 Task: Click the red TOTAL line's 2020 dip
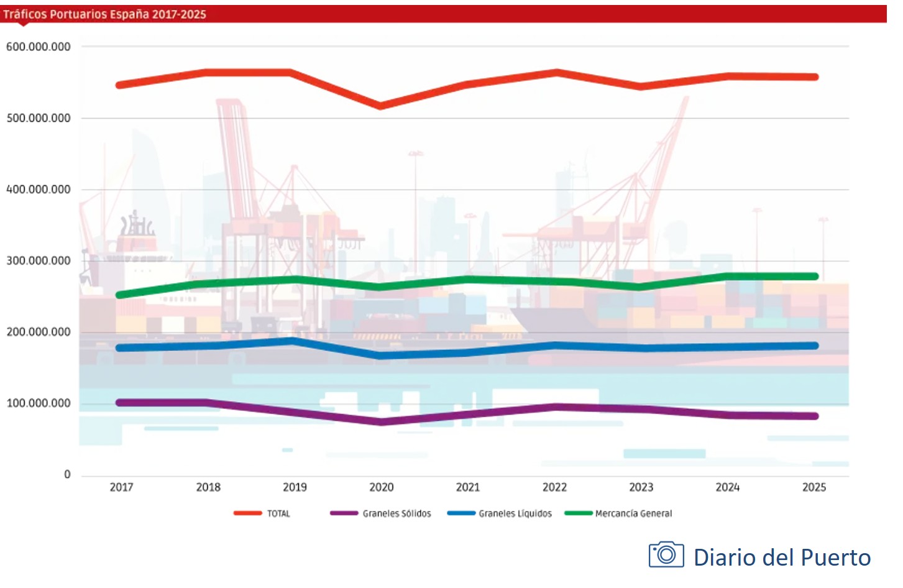(381, 106)
